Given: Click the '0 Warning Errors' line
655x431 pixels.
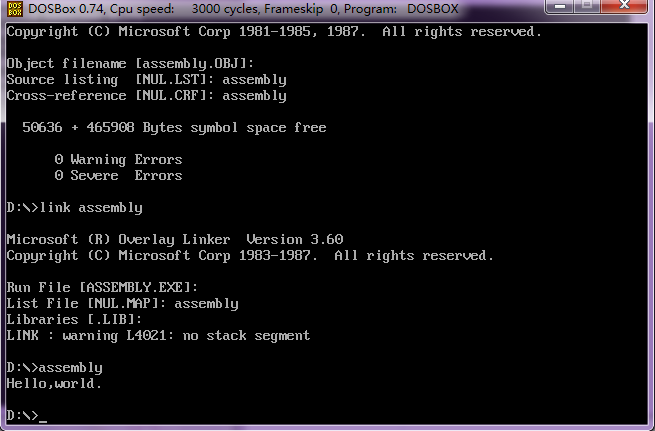Looking at the screenshot, I should [x=118, y=160].
